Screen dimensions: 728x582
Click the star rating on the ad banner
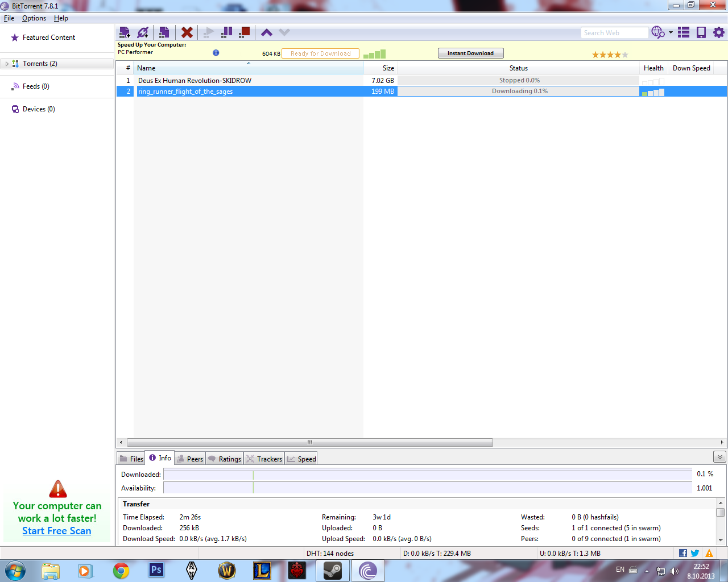pyautogui.click(x=610, y=55)
